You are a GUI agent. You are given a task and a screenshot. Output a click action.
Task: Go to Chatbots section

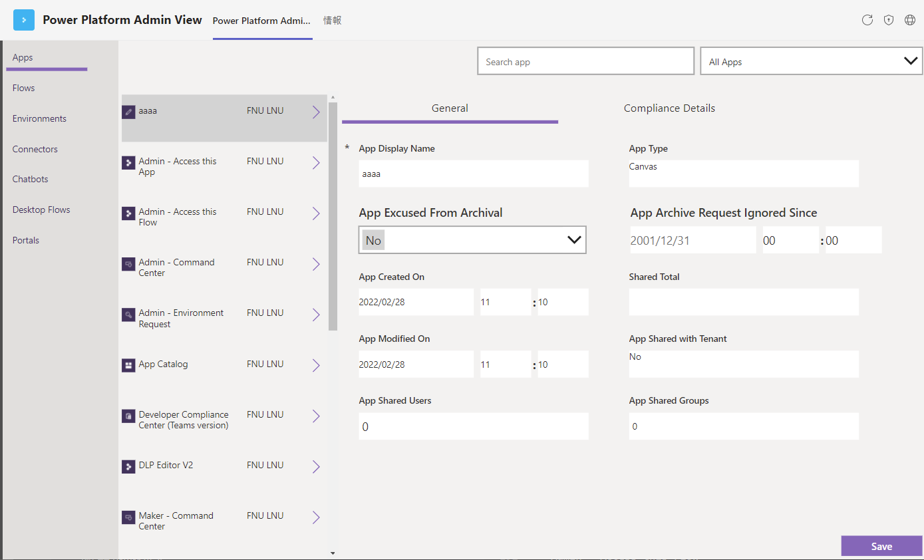pyautogui.click(x=30, y=179)
